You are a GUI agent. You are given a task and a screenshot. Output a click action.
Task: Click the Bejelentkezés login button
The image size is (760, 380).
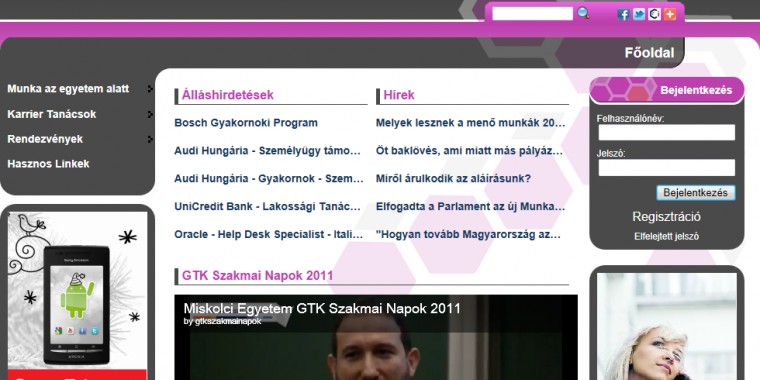[696, 193]
